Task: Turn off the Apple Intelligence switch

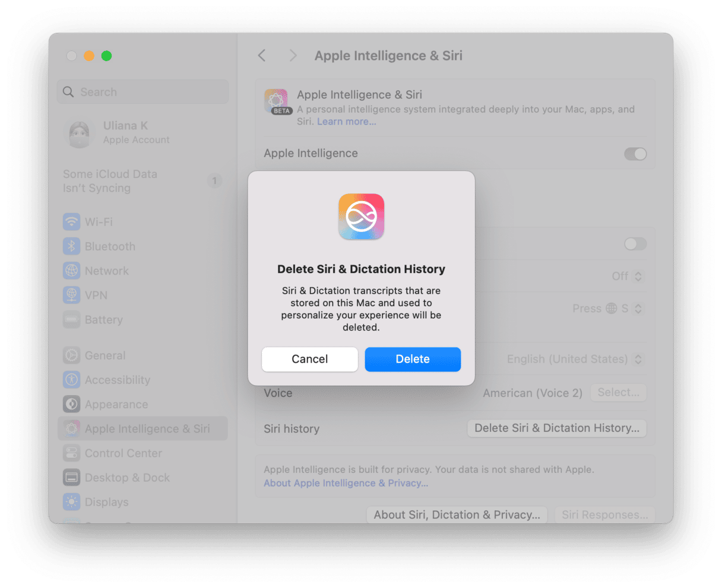Action: click(x=635, y=154)
